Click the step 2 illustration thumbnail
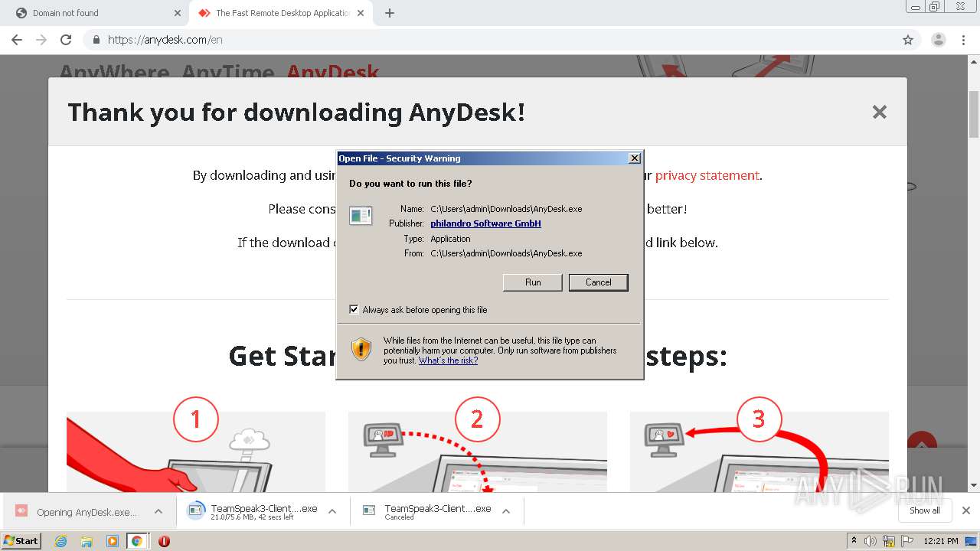Image resolution: width=980 pixels, height=551 pixels. pos(477,452)
